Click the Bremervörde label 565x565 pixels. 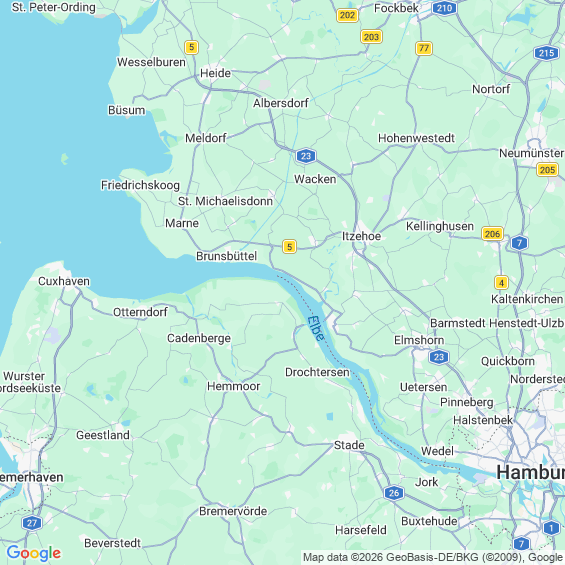[x=233, y=511]
